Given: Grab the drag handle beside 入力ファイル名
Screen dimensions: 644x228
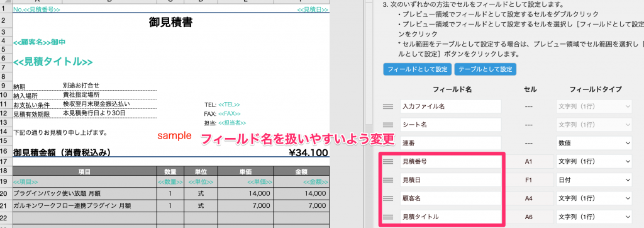Looking at the screenshot, I should tap(388, 106).
